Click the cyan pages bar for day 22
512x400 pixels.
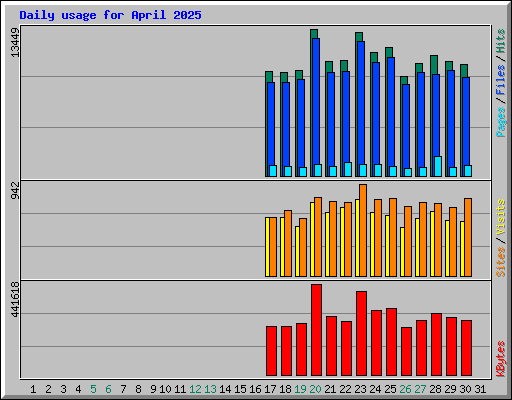[x=348, y=169]
